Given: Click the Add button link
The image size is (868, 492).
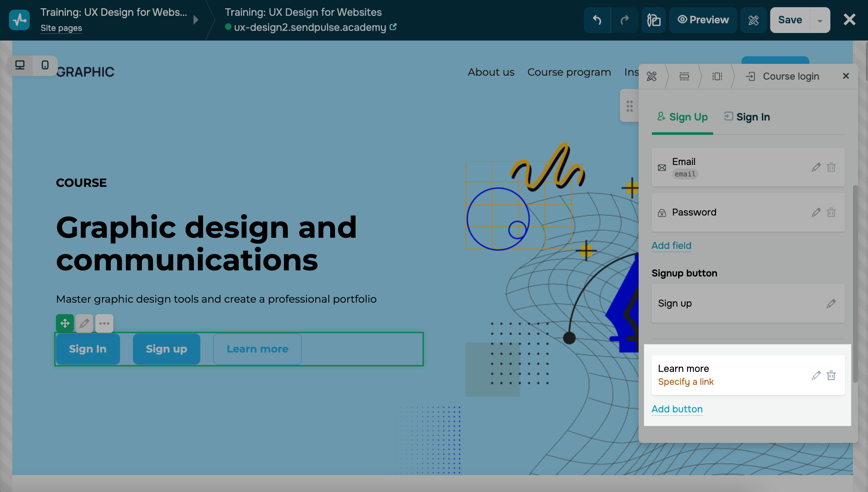Looking at the screenshot, I should pos(677,409).
